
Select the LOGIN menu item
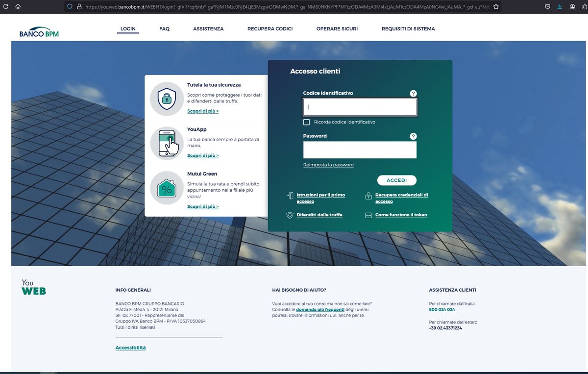point(128,29)
